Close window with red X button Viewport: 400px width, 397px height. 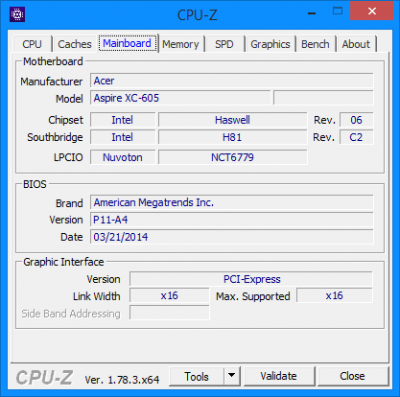(x=372, y=11)
